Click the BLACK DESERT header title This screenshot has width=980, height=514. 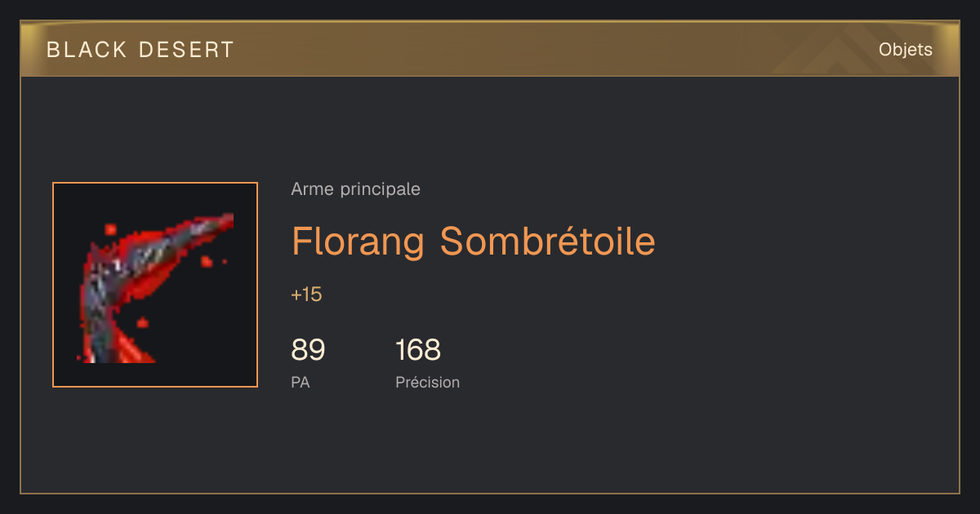pyautogui.click(x=140, y=50)
